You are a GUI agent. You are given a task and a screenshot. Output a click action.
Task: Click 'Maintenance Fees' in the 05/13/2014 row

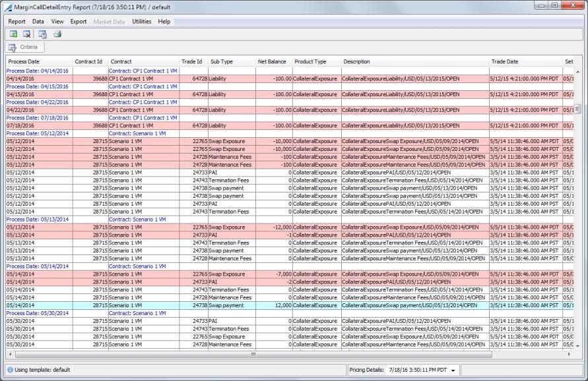pyautogui.click(x=230, y=258)
